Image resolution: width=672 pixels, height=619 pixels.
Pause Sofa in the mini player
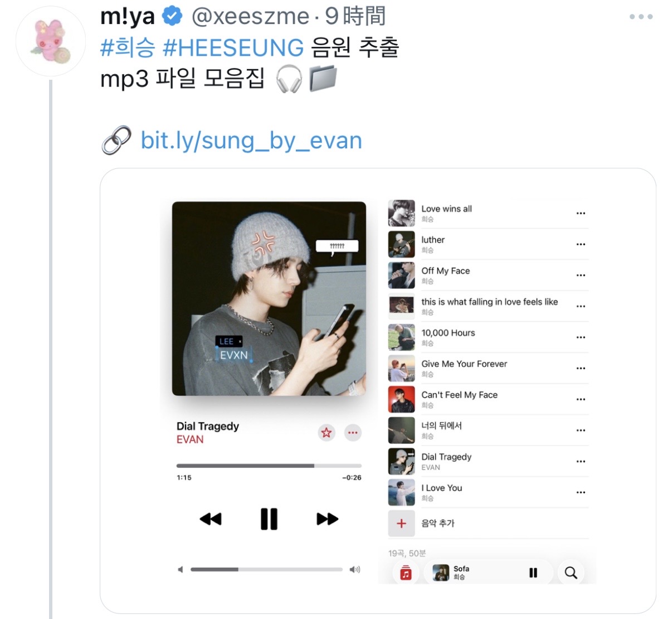(533, 573)
